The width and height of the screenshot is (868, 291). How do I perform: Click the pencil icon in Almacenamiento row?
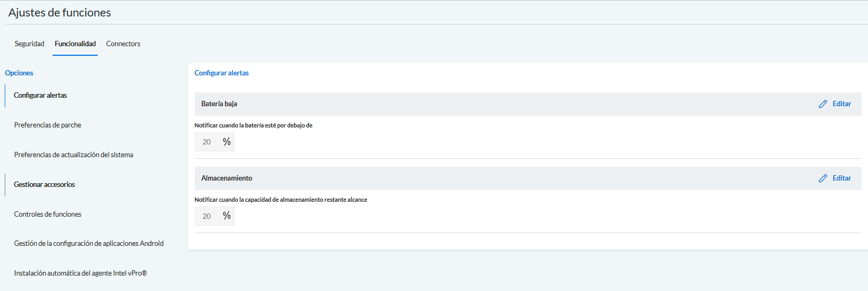coord(823,178)
